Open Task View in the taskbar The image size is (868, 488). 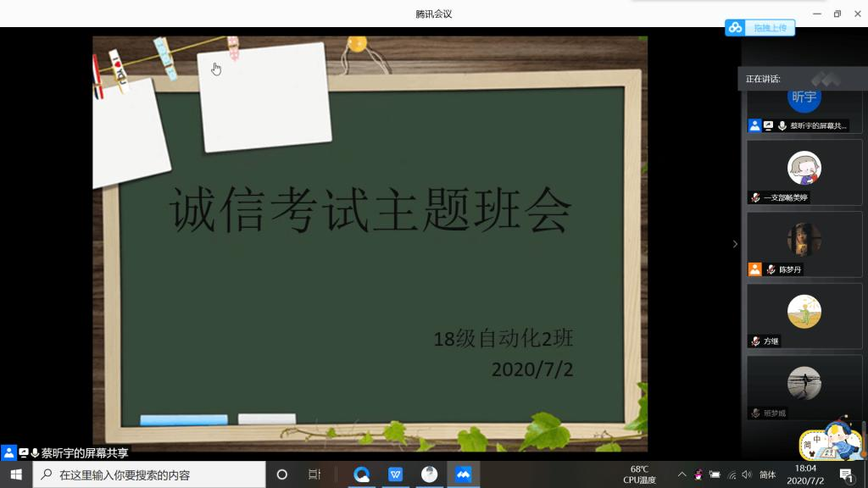[314, 474]
